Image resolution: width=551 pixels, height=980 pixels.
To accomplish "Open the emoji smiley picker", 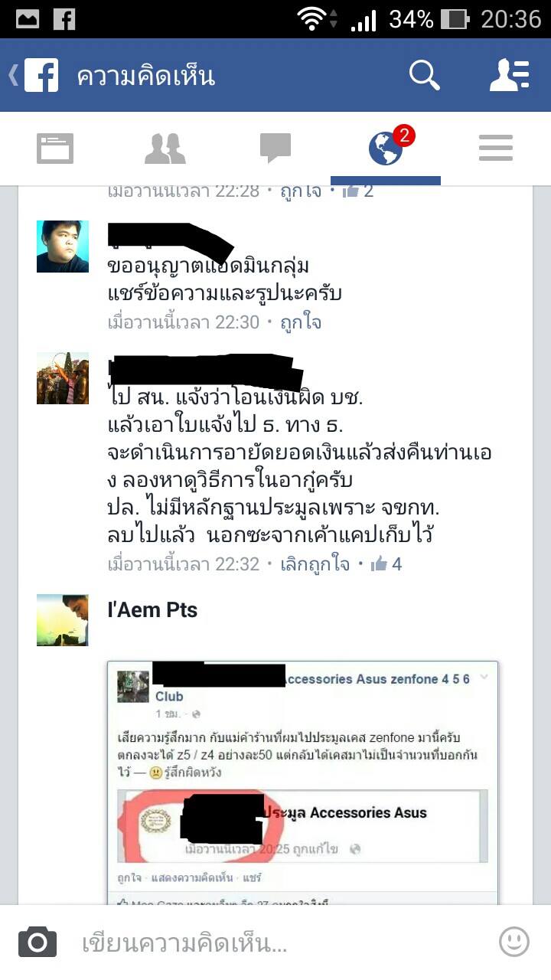I will tap(514, 942).
